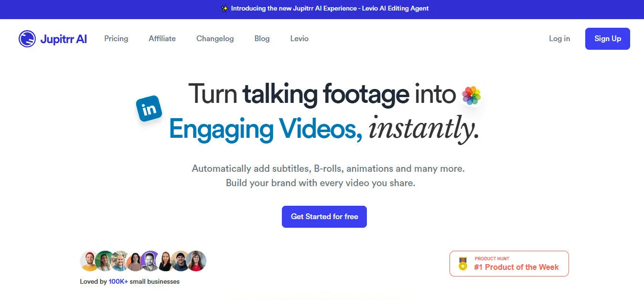
Task: Select the black-and-white avatar with purple background
Action: (x=150, y=261)
